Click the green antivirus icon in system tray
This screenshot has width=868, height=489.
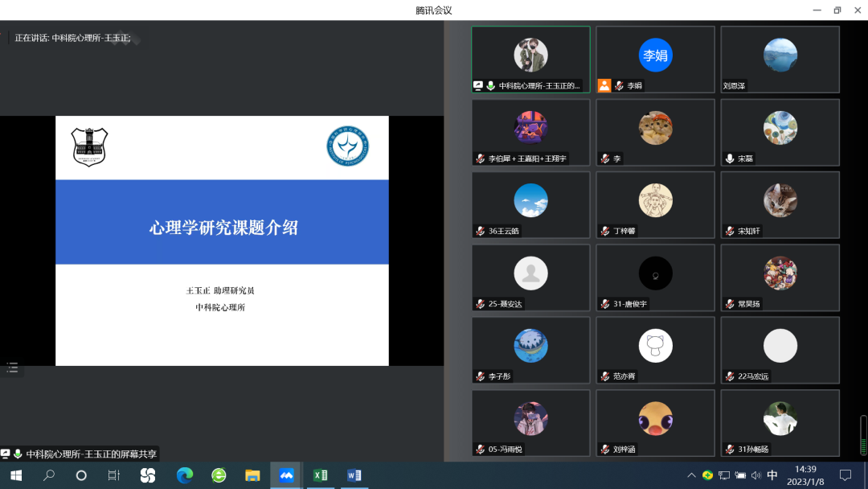pyautogui.click(x=709, y=475)
